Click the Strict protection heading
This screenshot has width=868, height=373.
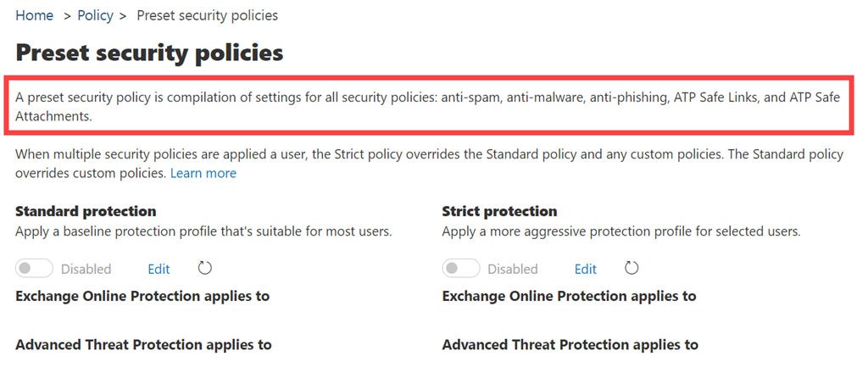pos(499,211)
